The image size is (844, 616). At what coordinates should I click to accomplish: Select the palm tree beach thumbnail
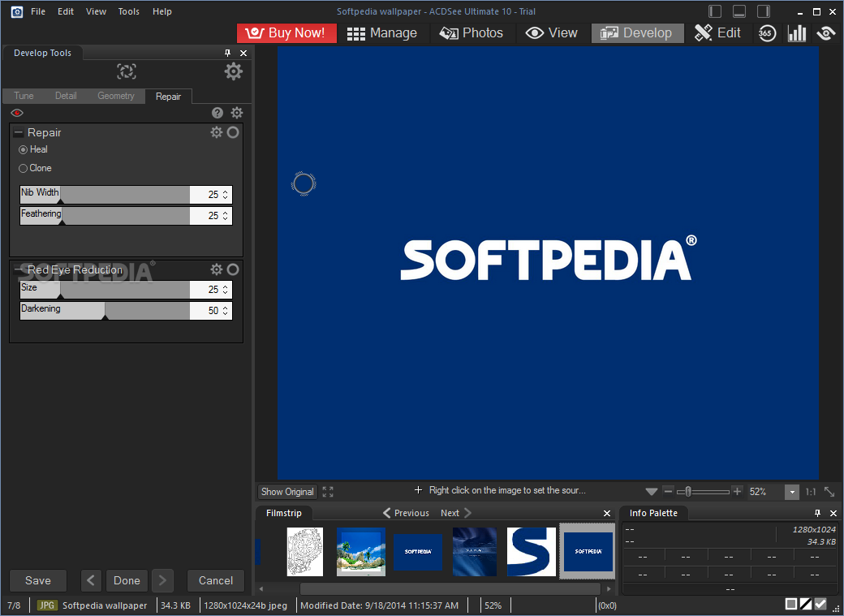[x=361, y=551]
